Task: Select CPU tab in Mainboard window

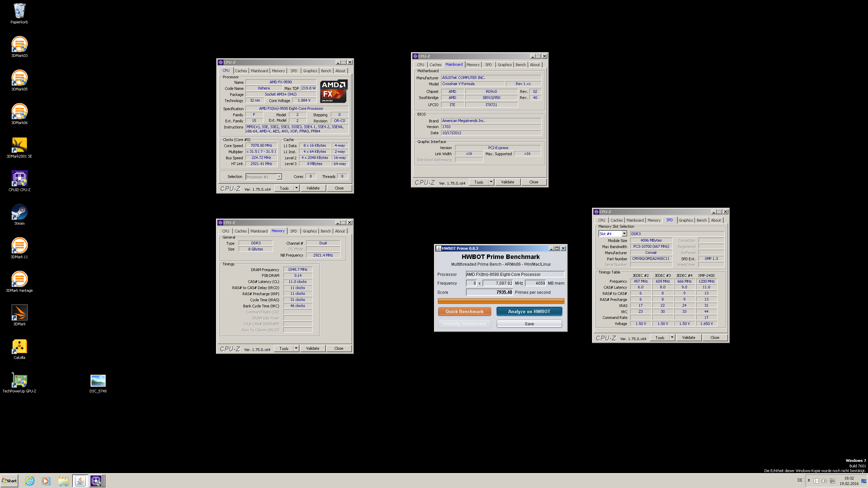Action: point(420,65)
